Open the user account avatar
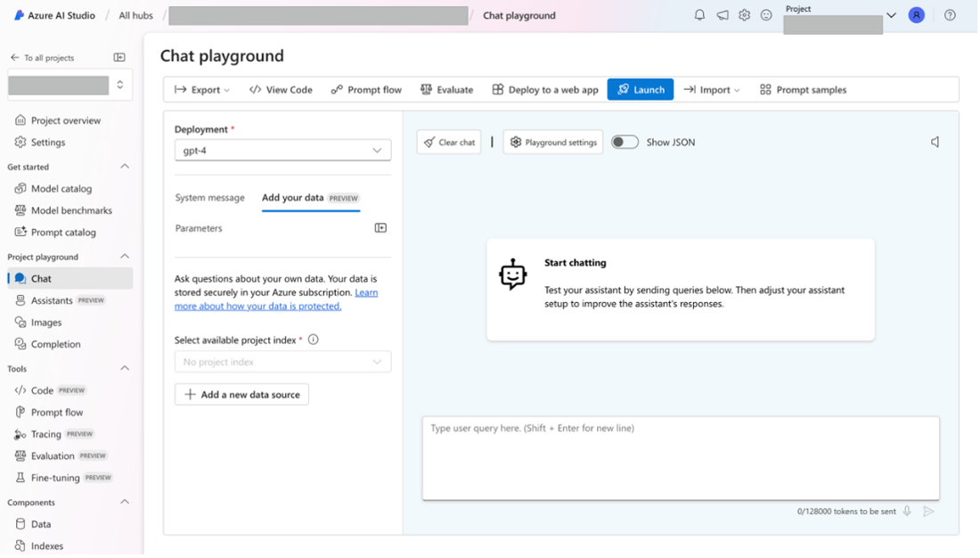The image size is (980, 558). (x=917, y=15)
